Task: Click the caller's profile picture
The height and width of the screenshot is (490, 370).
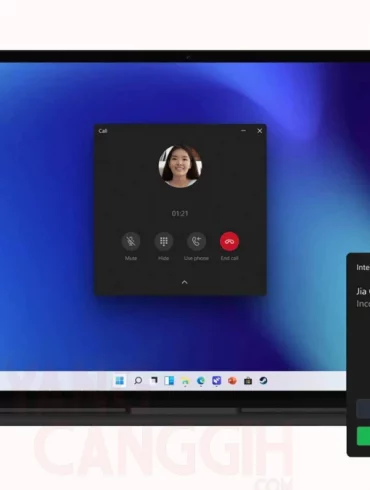Action: click(x=180, y=166)
